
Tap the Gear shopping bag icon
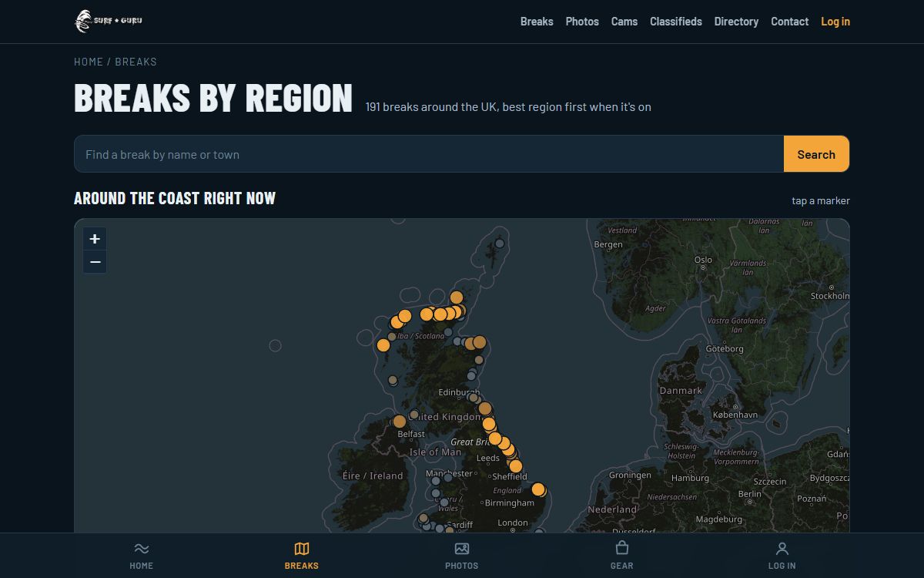pos(622,548)
